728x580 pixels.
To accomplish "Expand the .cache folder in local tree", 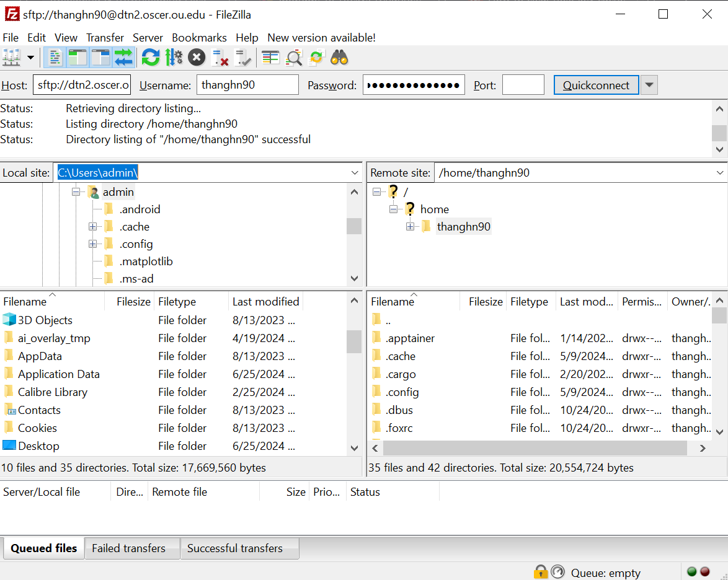I will [92, 226].
